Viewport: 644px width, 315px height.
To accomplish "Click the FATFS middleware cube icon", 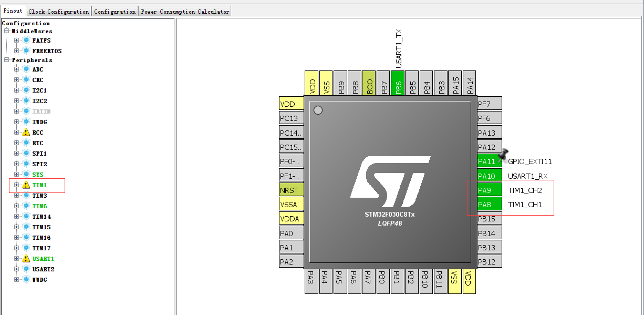I will pyautogui.click(x=26, y=40).
